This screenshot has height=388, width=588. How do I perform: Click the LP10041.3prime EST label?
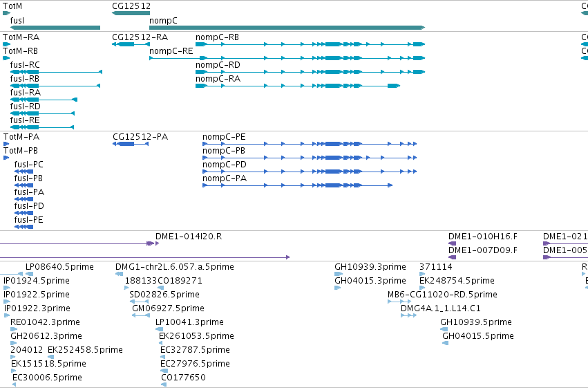[x=189, y=323]
